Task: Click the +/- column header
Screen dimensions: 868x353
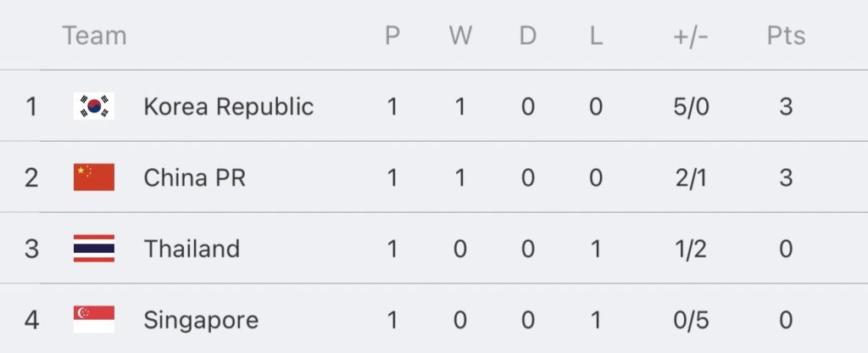Action: tap(691, 36)
